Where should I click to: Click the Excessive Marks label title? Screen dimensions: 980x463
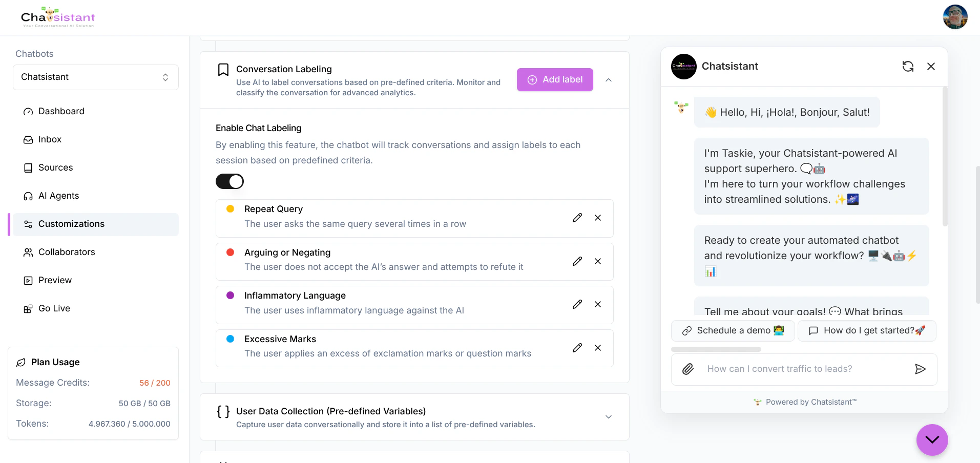[280, 339]
